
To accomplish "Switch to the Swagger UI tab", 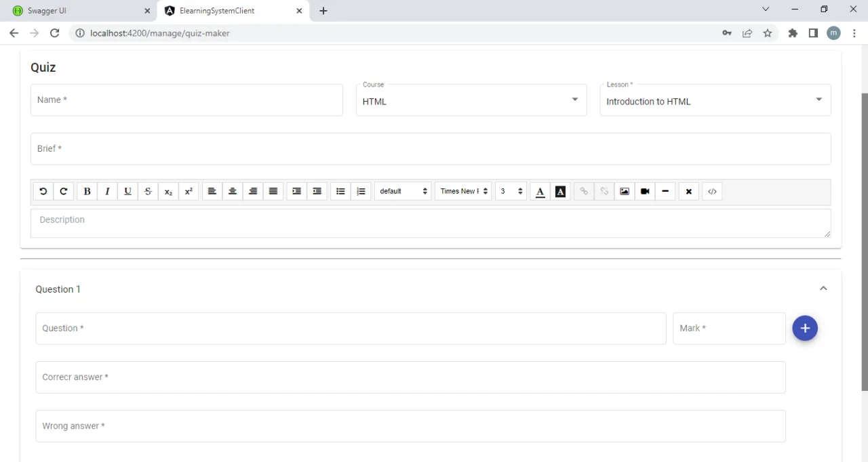I will pos(78,11).
